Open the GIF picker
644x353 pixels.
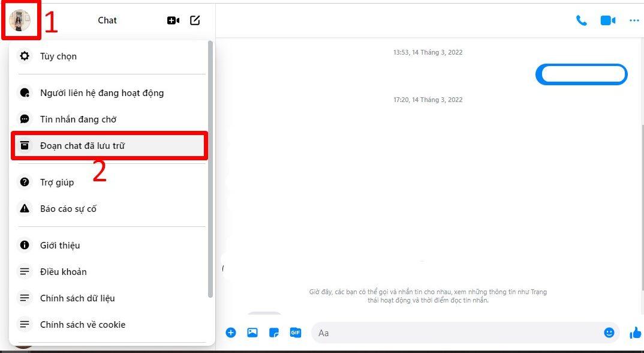click(295, 333)
